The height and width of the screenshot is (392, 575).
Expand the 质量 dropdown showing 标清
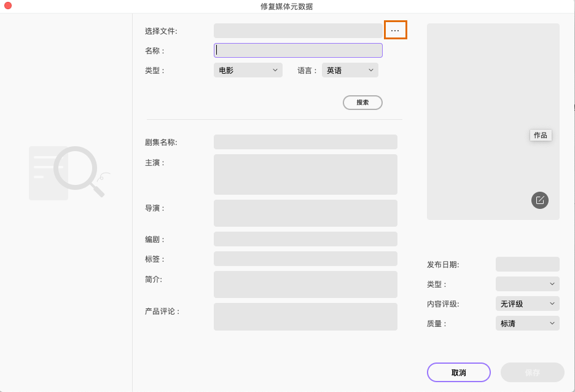point(527,323)
